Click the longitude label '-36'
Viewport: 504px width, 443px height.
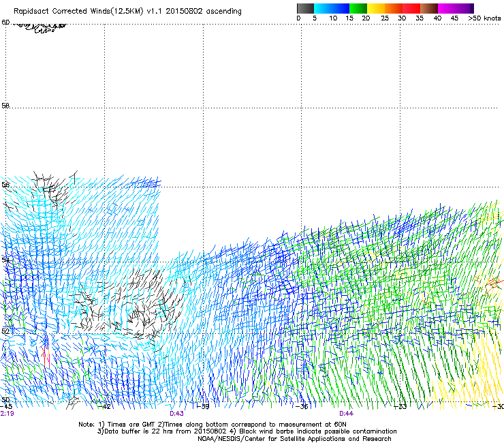(302, 407)
